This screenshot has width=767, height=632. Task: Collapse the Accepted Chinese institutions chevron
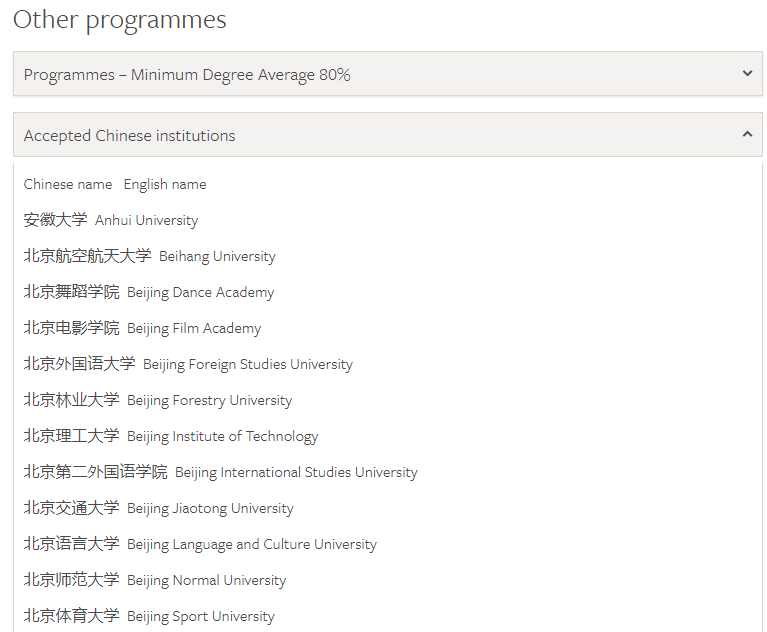(746, 134)
